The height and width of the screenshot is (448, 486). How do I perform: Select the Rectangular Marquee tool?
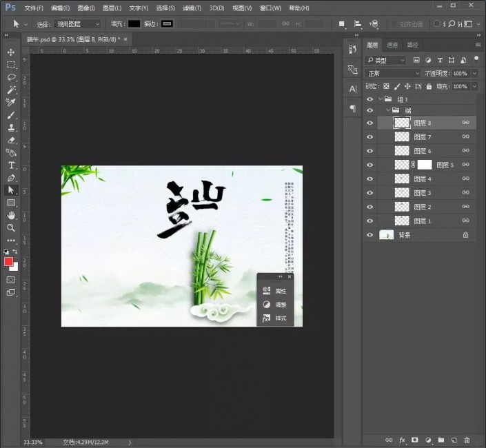click(11, 65)
